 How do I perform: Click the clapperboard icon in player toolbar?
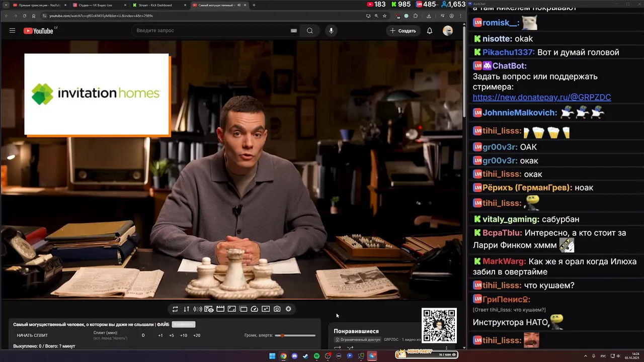point(220,309)
